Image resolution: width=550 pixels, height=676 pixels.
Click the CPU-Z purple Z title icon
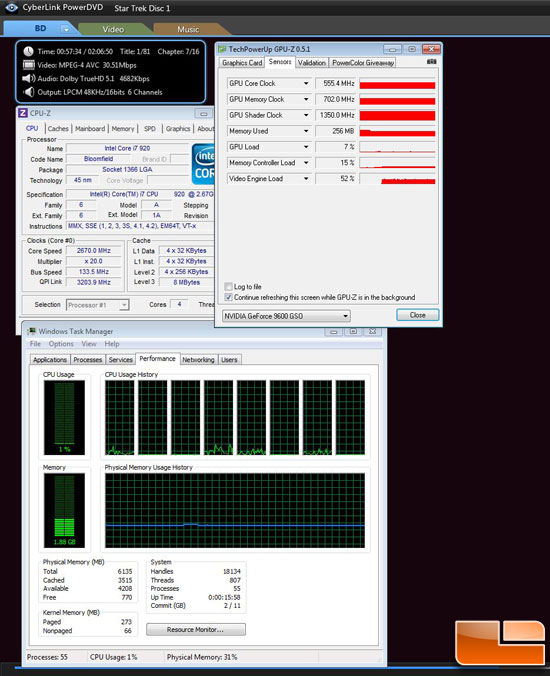pos(22,113)
